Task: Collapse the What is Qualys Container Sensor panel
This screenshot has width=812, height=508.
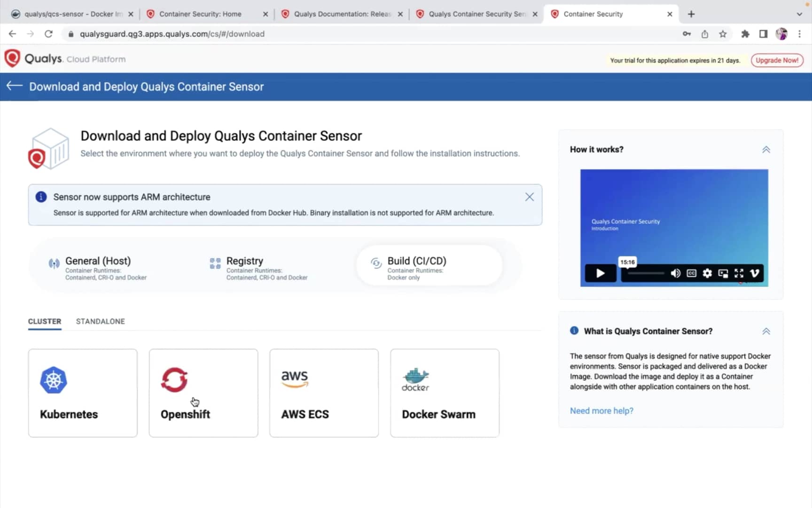Action: (766, 331)
